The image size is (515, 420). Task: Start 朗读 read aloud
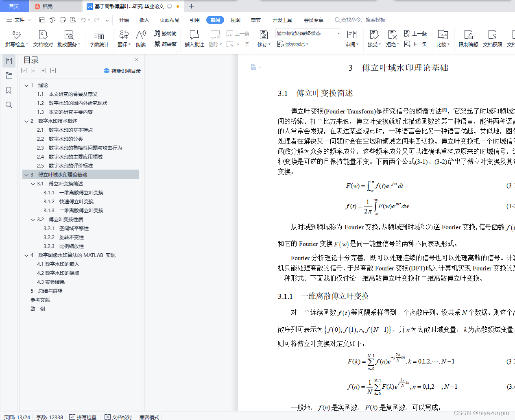click(x=141, y=39)
